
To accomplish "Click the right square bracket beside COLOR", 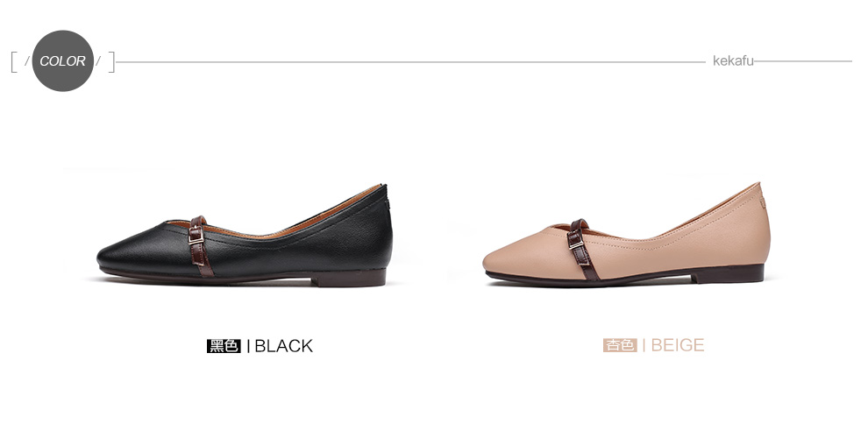I will click(112, 61).
